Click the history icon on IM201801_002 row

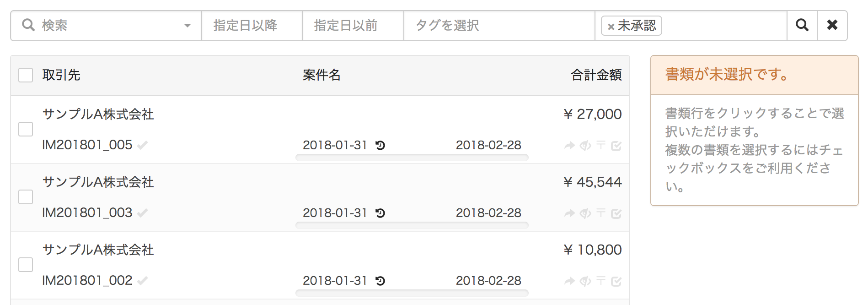pyautogui.click(x=380, y=281)
